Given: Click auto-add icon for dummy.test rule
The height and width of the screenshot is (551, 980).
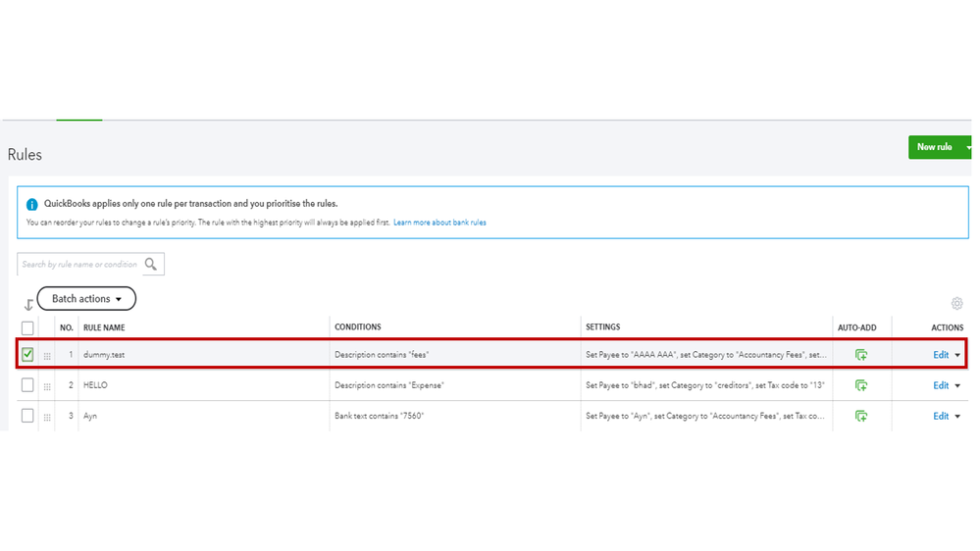Looking at the screenshot, I should point(861,355).
